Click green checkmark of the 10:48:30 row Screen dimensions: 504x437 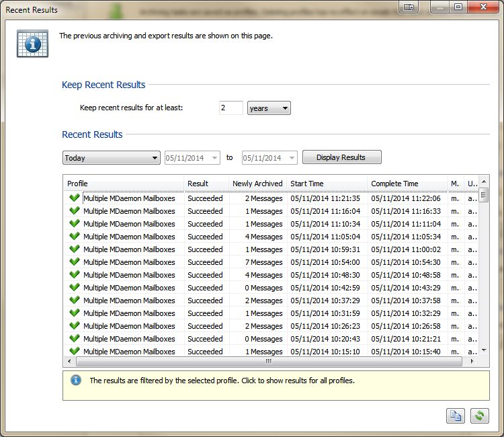(74, 274)
